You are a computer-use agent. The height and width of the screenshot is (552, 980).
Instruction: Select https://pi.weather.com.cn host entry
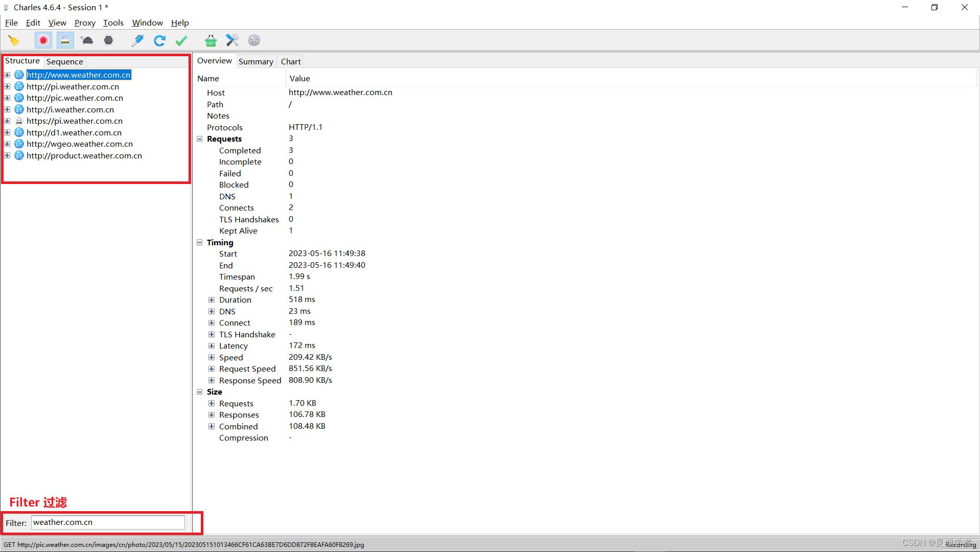(x=75, y=121)
